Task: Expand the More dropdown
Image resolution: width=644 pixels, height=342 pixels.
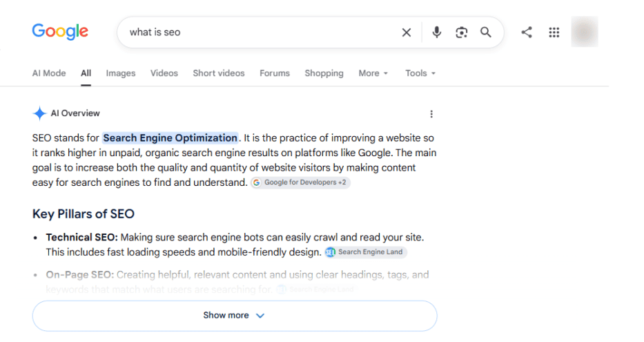Action: pos(373,73)
